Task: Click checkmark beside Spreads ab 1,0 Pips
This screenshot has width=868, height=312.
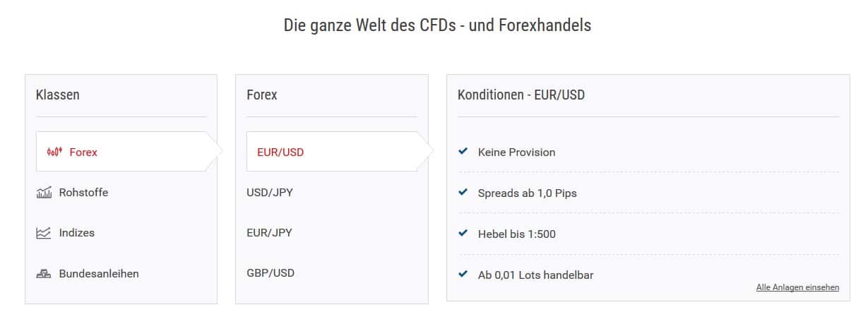Action: pyautogui.click(x=463, y=192)
